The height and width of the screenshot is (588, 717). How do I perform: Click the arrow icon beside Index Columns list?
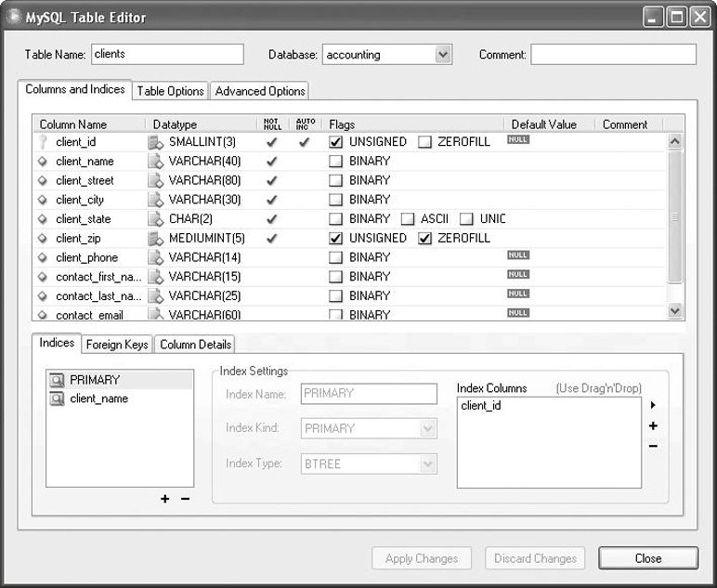tap(653, 405)
